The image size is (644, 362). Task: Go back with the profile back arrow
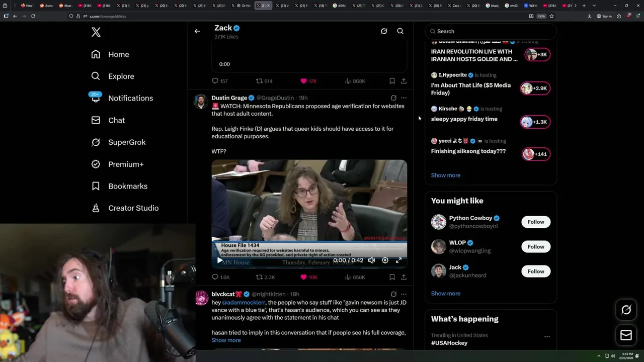[x=197, y=31]
